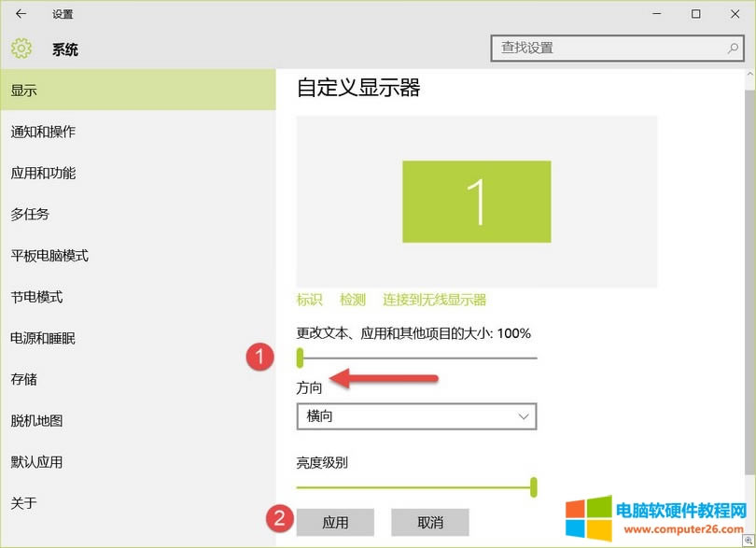Open 多任务 settings
Image resolution: width=756 pixels, height=548 pixels.
click(x=138, y=214)
